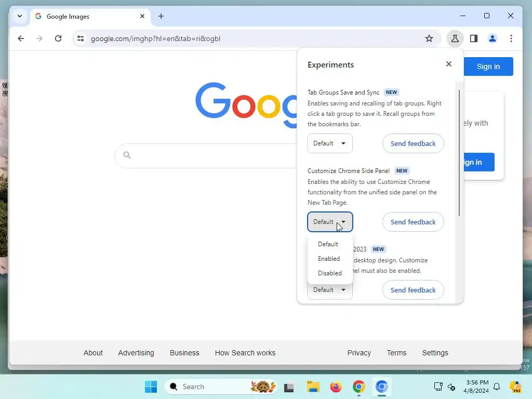
Task: Click Customize Chrome Side Panel title
Action: coord(349,170)
